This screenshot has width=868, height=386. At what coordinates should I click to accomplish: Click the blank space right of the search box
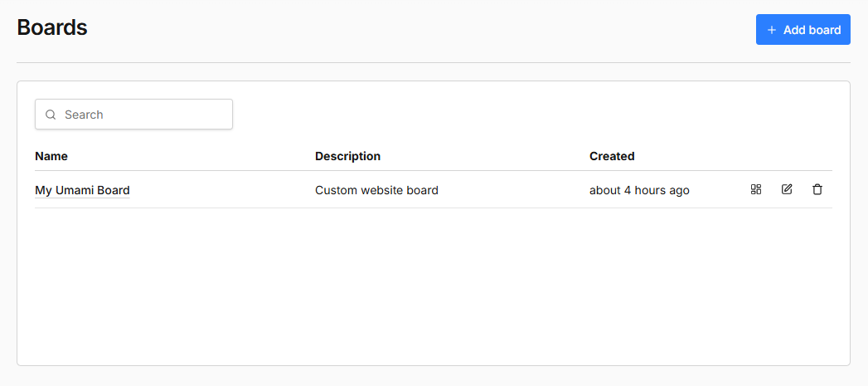(x=531, y=115)
